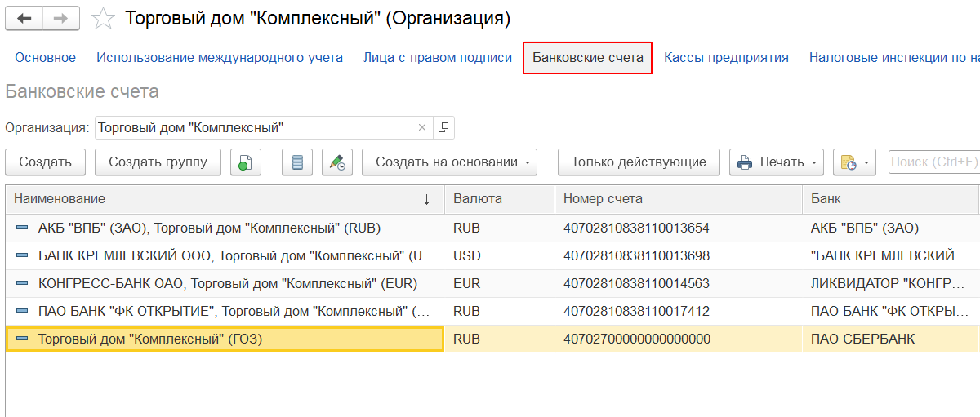Image resolution: width=980 pixels, height=417 pixels.
Task: Expand the reports icon dropdown
Action: pyautogui.click(x=854, y=162)
